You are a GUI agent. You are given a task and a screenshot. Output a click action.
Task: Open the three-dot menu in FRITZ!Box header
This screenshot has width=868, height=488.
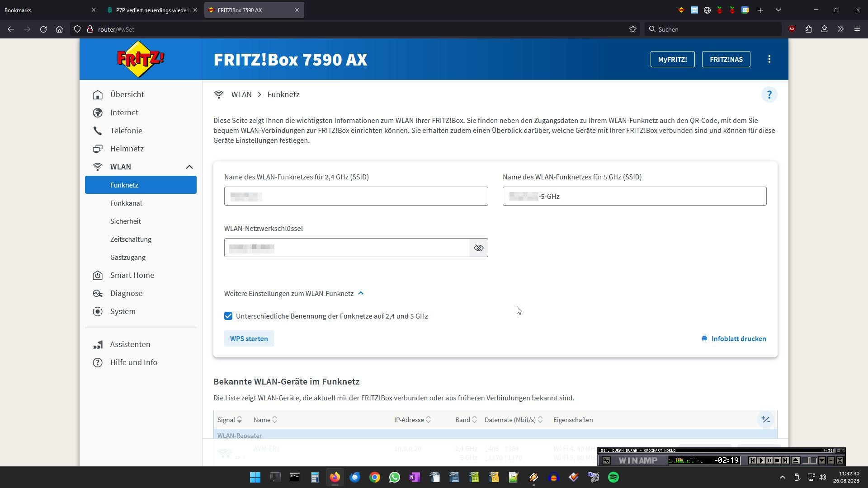(x=769, y=59)
